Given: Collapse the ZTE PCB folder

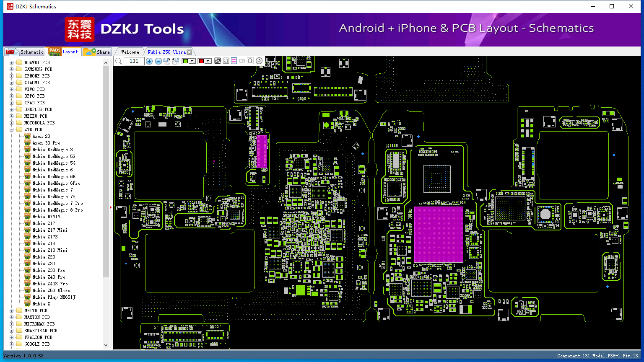Looking at the screenshot, I should 12,129.
